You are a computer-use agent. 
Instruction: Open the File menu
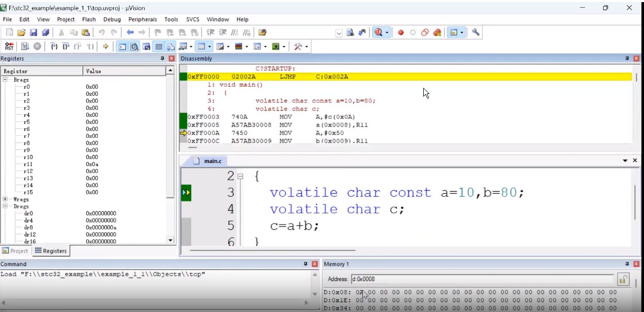pos(7,19)
